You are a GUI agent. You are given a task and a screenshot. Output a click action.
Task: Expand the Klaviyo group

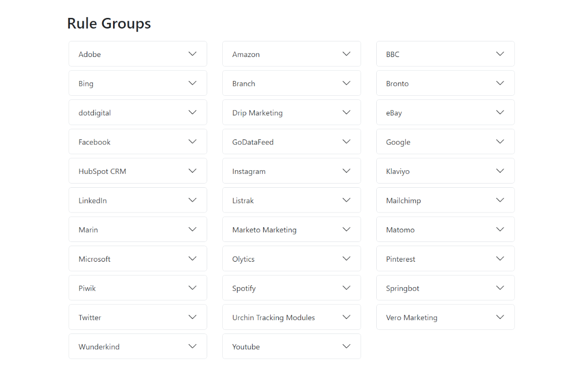pos(500,171)
